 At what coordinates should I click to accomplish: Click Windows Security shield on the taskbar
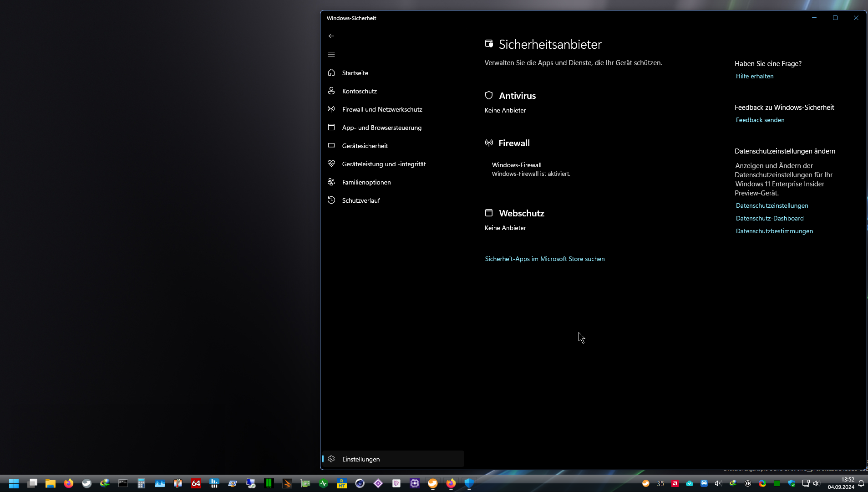coord(469,483)
